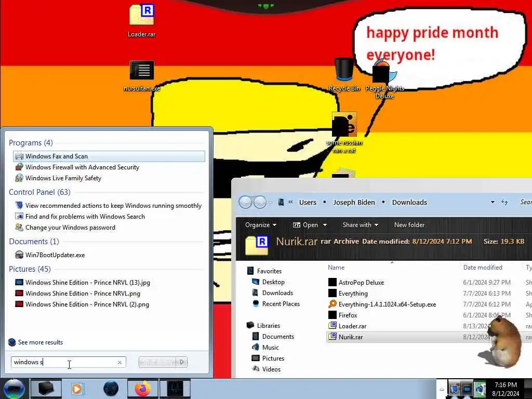Select Favorites in the navigation pane
Image resolution: width=532 pixels, height=399 pixels.
point(265,271)
